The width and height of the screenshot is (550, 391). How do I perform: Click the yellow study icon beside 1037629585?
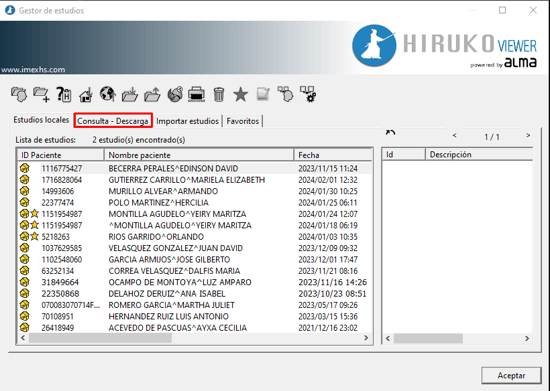24,248
